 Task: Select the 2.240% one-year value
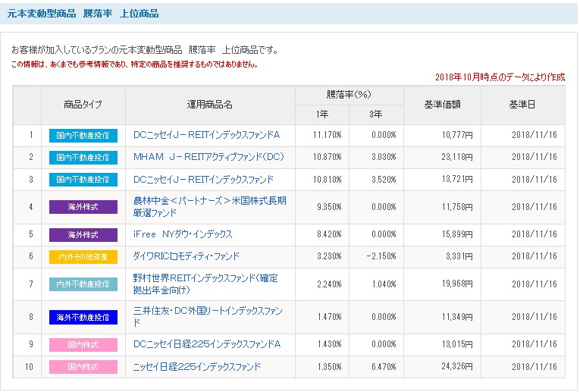click(x=329, y=284)
